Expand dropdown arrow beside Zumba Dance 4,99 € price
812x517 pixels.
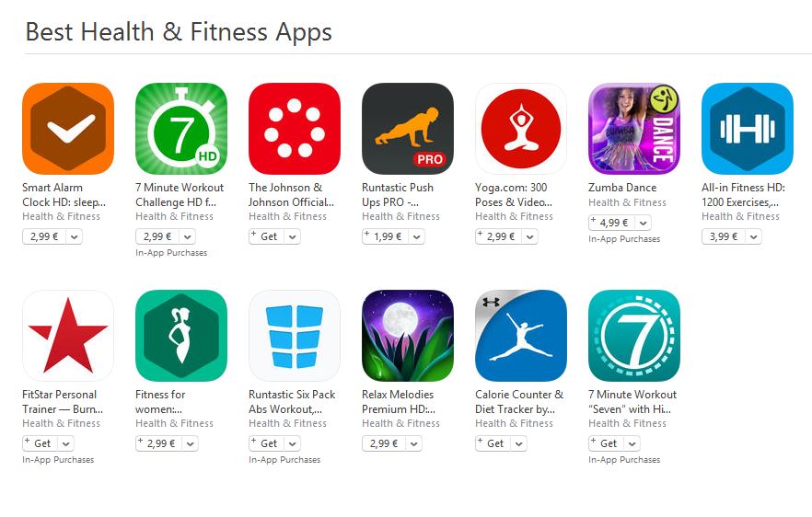pyautogui.click(x=644, y=223)
